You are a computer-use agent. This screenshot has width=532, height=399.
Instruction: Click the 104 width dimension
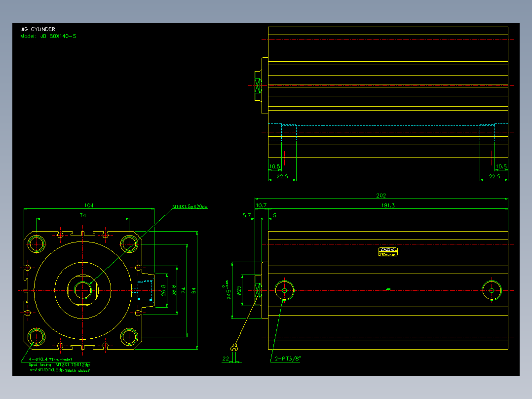[x=89, y=205]
